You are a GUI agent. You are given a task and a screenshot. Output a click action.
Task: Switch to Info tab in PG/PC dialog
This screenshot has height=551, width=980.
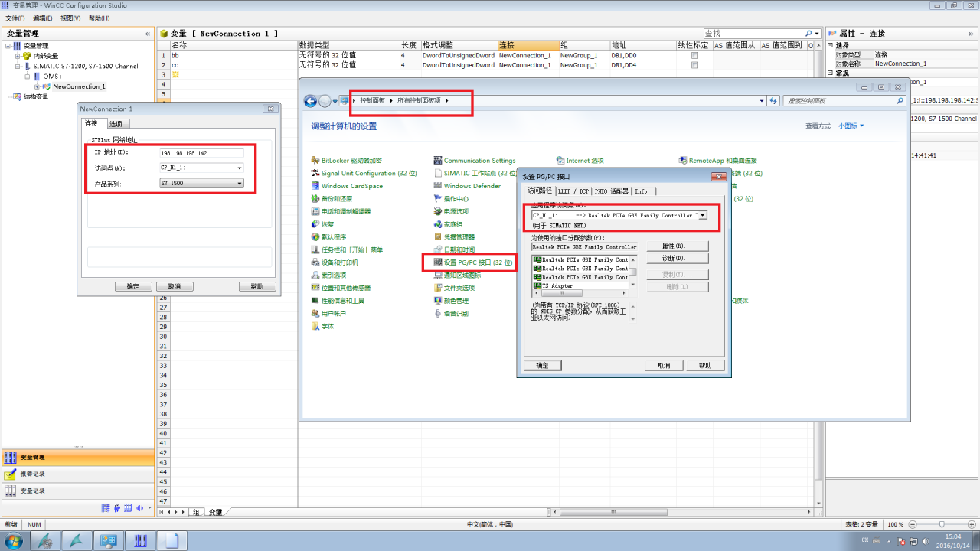[x=641, y=191]
